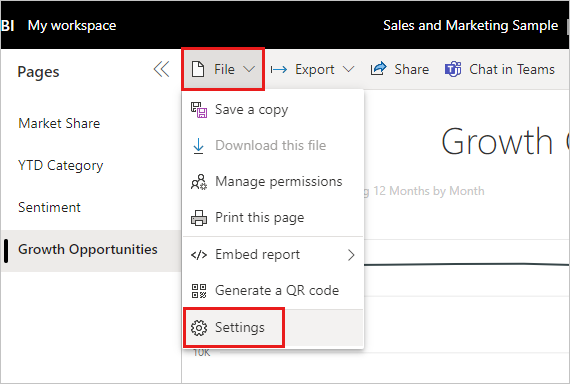Click the Share button
This screenshot has height=384, width=570.
[x=400, y=69]
